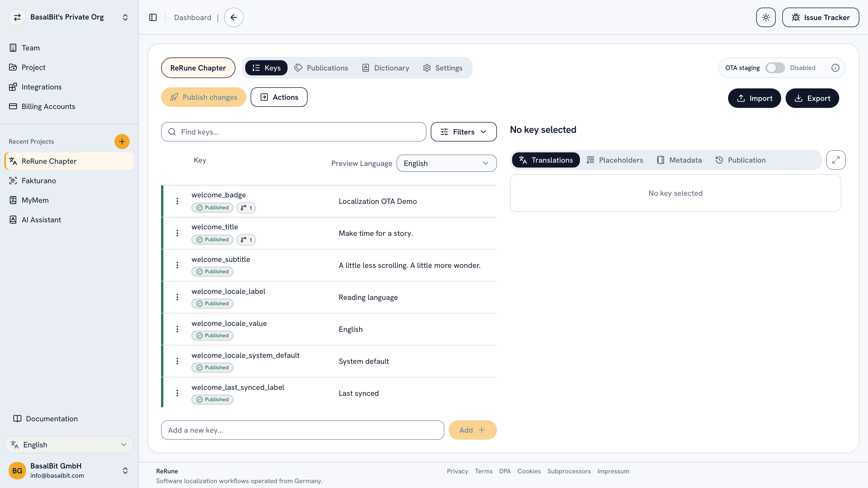Viewport: 868px width, 488px height.
Task: Open Cookies footer link
Action: [529, 471]
